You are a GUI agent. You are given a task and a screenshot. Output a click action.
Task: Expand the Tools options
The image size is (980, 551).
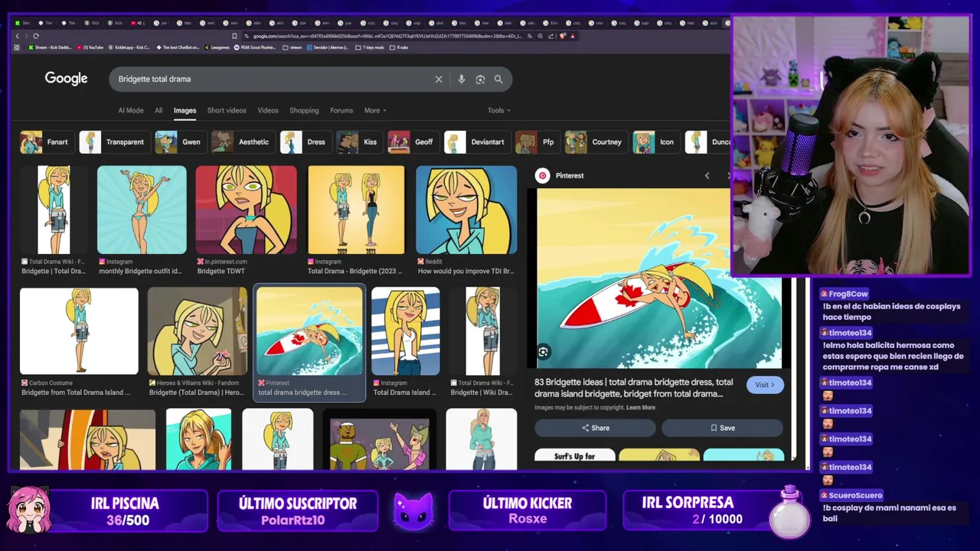point(498,110)
